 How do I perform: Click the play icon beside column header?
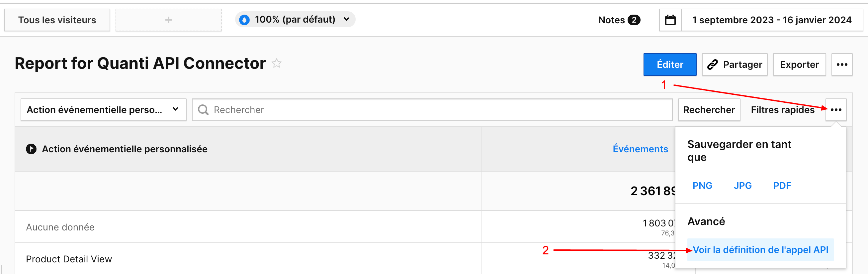click(31, 149)
